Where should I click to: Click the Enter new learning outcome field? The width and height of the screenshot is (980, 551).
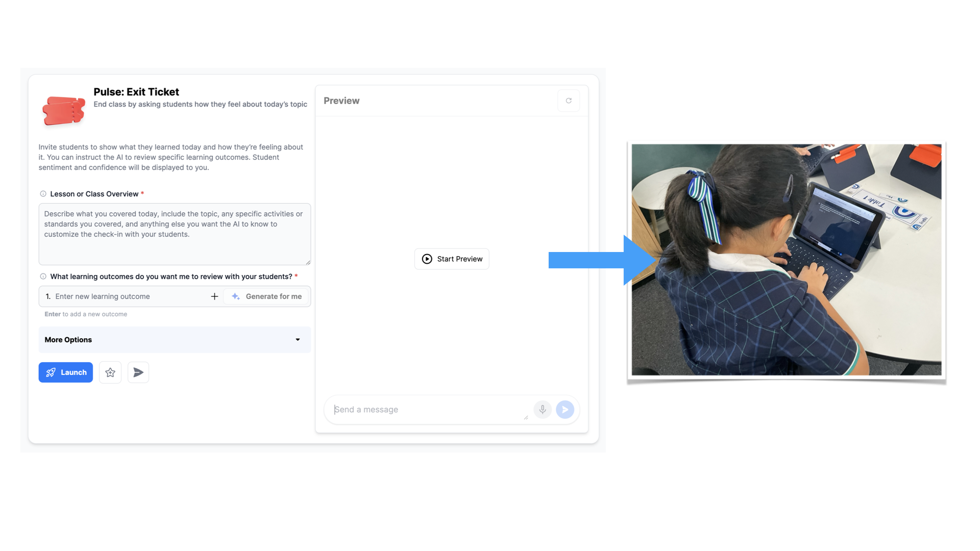(x=122, y=296)
